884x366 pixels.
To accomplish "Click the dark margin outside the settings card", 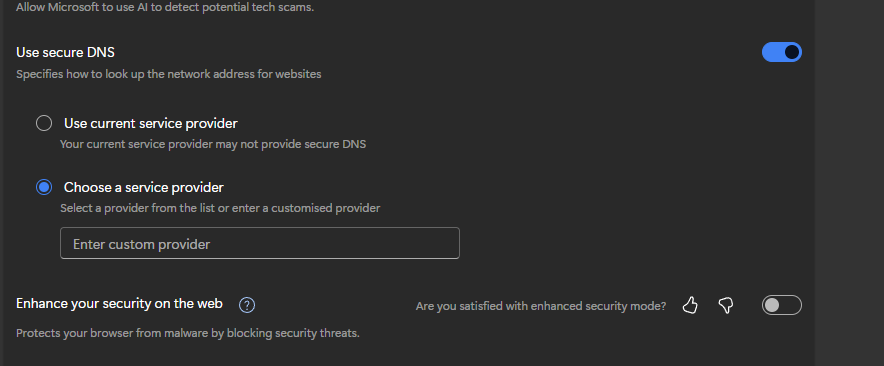I will click(849, 183).
